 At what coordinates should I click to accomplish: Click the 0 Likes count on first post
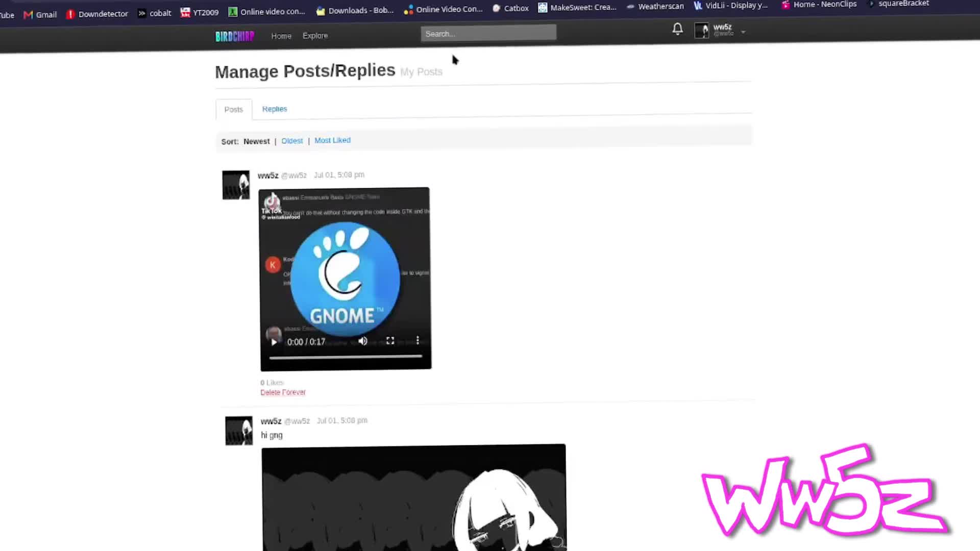pyautogui.click(x=272, y=382)
